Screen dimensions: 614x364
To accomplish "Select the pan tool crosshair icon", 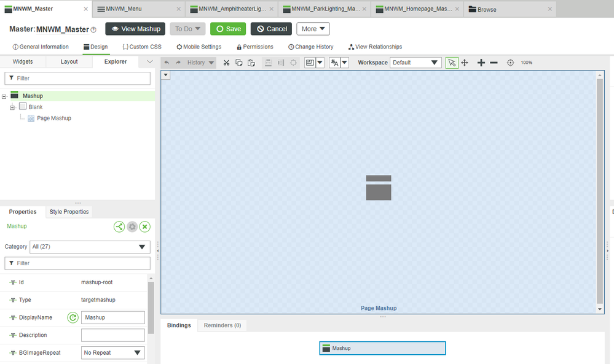I will click(x=465, y=62).
